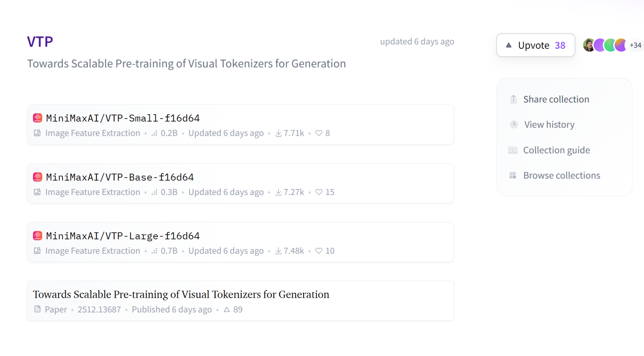Viewport: 644px width, 356px height.
Task: Open Browse collections from the sidebar
Action: tap(561, 175)
